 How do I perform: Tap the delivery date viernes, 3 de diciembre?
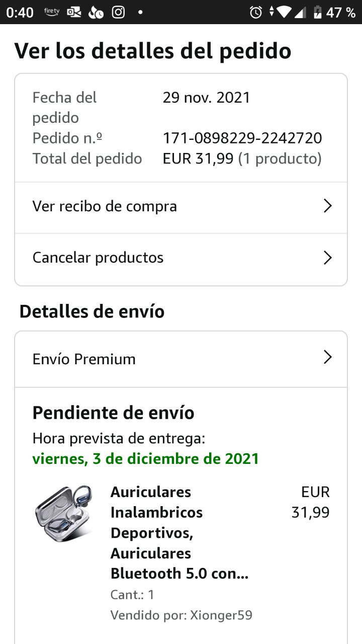coord(145,459)
